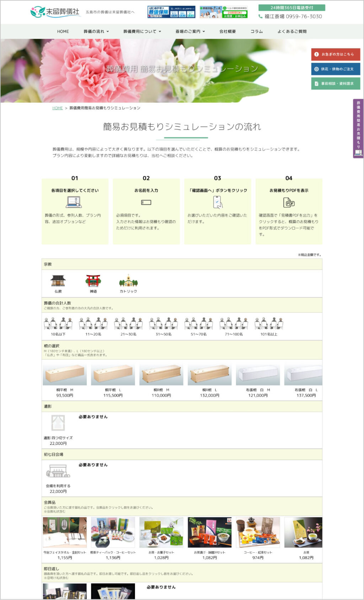This screenshot has height=600, width=364.
Task: Pick the Catholic church icon (カトリック)
Action: tap(128, 281)
